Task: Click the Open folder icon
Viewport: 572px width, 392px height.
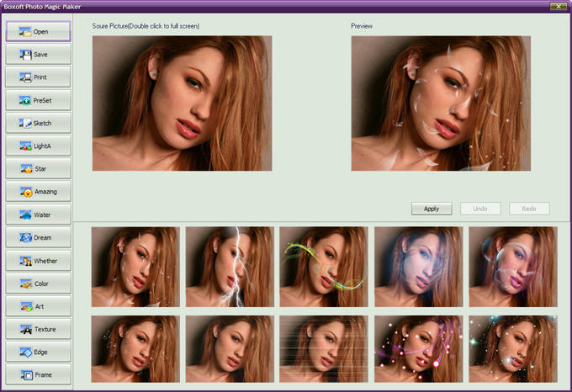Action: click(25, 32)
